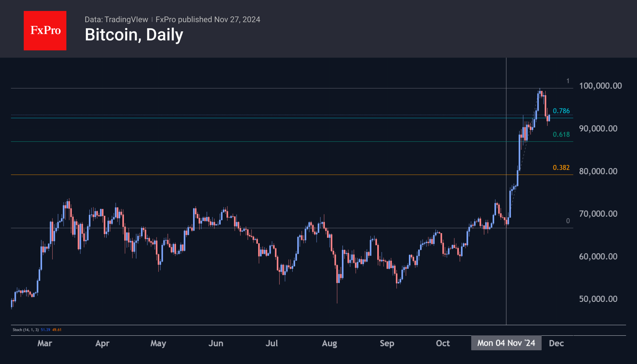This screenshot has width=637, height=364.
Task: Click the Data: TradingView source text
Action: (x=116, y=19)
